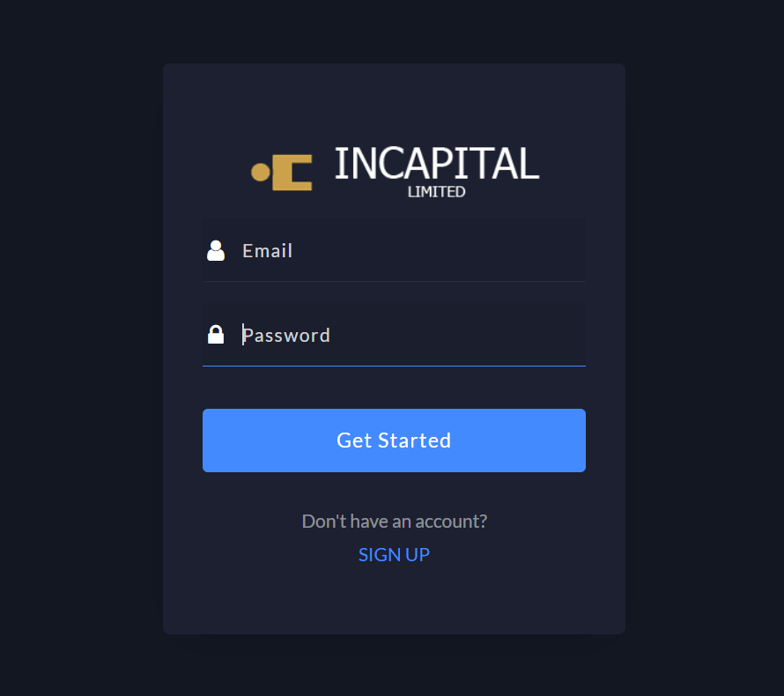Click empty card space above the logo
The height and width of the screenshot is (696, 784).
[x=394, y=100]
